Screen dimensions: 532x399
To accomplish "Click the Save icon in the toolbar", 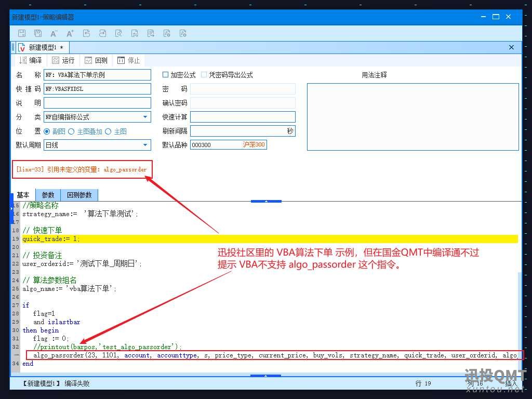I will click(22, 33).
